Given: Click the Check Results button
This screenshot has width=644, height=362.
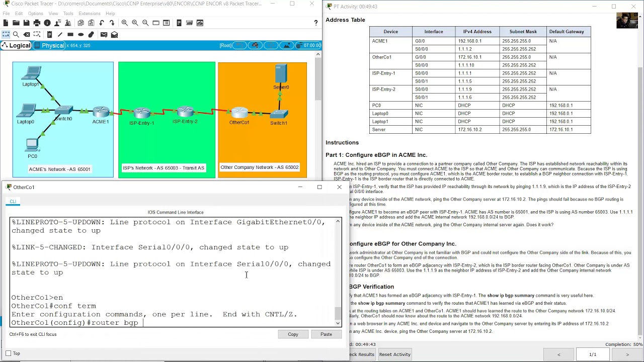Looking at the screenshot, I should [x=362, y=354].
